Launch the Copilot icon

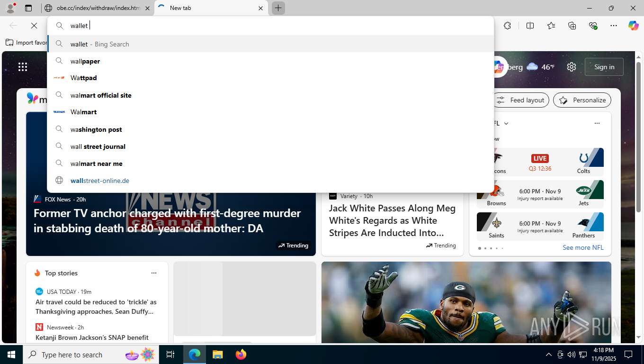coord(633,26)
